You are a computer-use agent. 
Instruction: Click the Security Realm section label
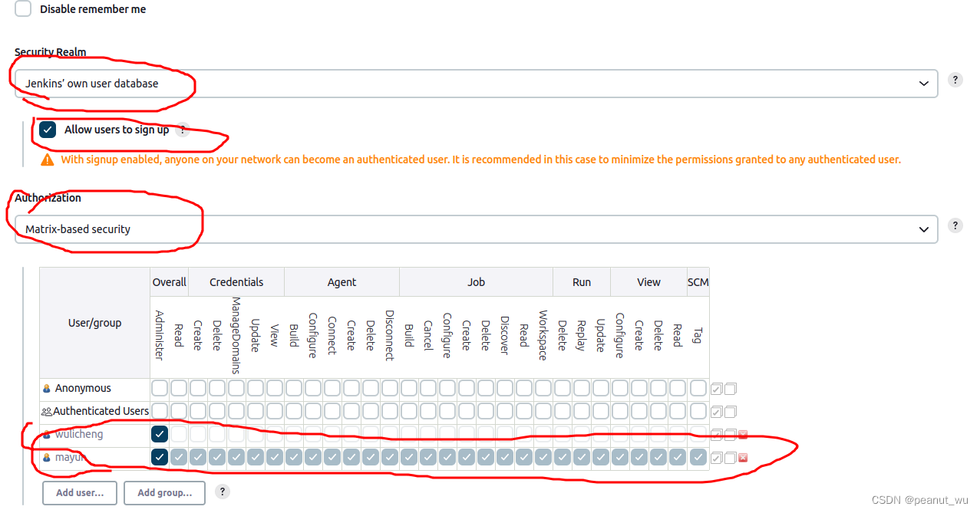(51, 53)
